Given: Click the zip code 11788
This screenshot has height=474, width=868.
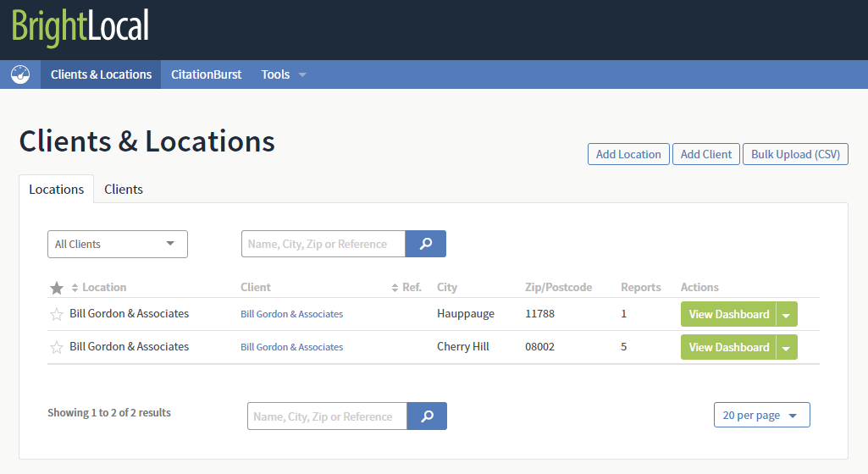Looking at the screenshot, I should [539, 314].
